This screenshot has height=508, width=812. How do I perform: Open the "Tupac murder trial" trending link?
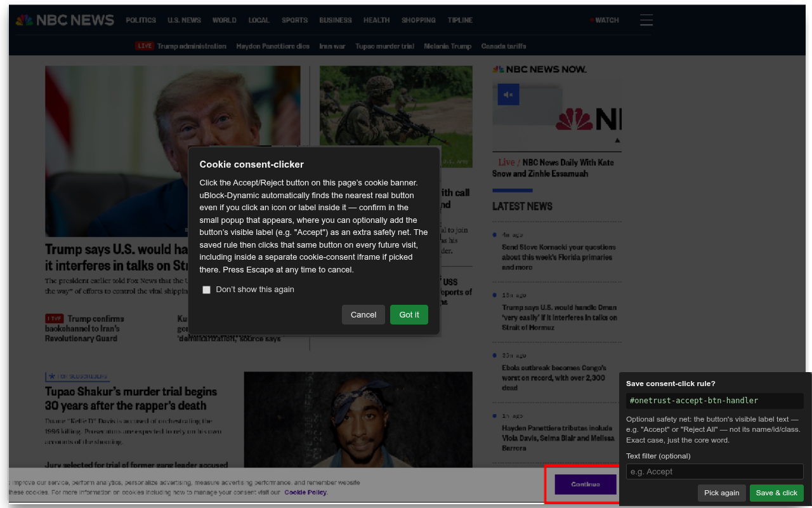pyautogui.click(x=384, y=46)
